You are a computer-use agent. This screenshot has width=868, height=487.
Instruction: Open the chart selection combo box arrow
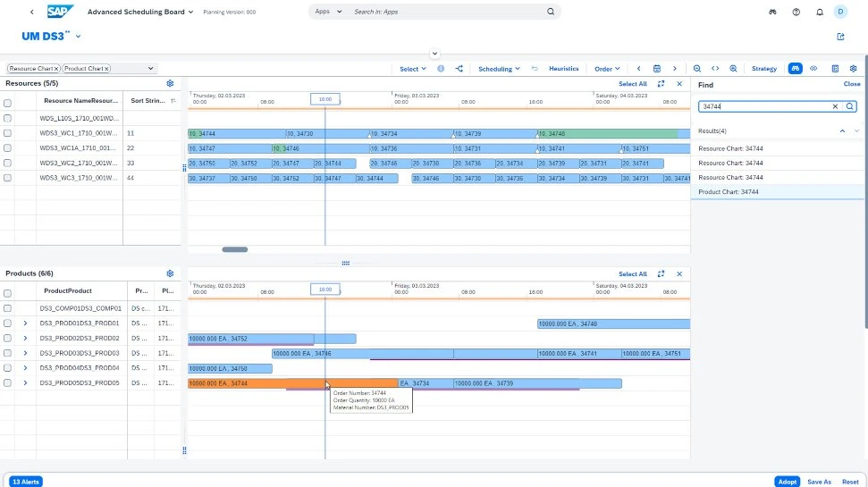coord(150,68)
